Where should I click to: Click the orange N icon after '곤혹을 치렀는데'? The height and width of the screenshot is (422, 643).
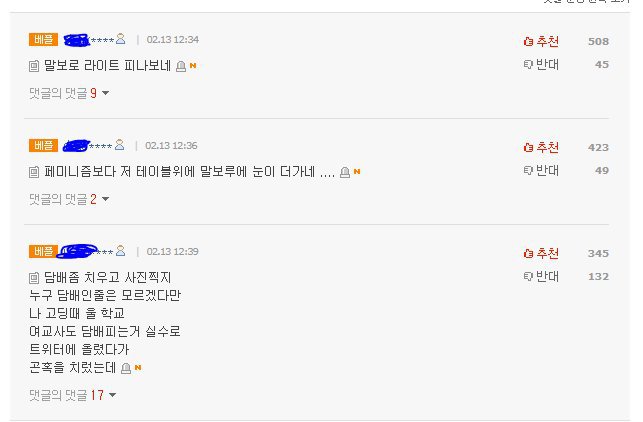click(x=138, y=368)
